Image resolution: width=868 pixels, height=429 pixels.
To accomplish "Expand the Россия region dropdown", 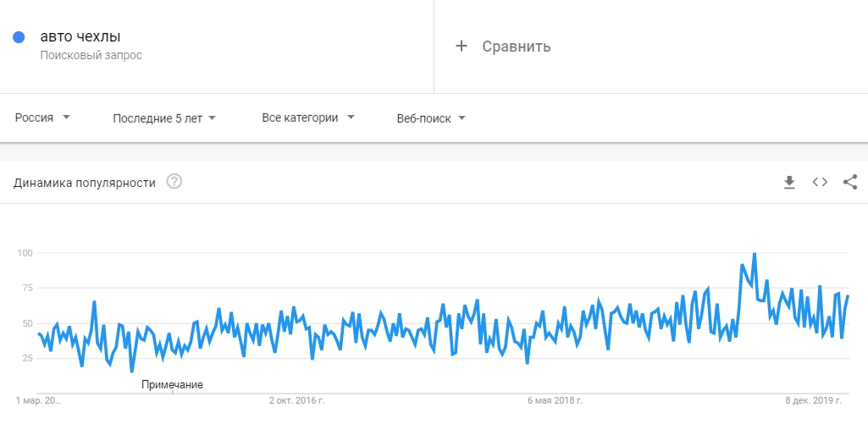I will click(42, 118).
